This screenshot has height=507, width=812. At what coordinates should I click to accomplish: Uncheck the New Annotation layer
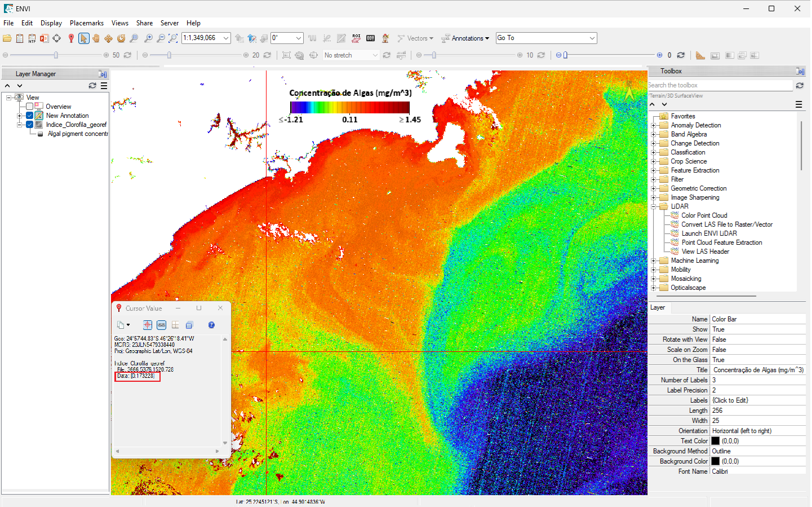(x=30, y=116)
